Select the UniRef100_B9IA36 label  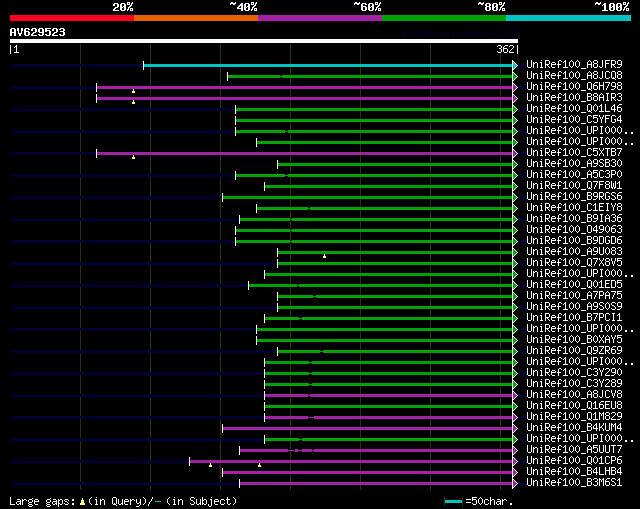574,219
